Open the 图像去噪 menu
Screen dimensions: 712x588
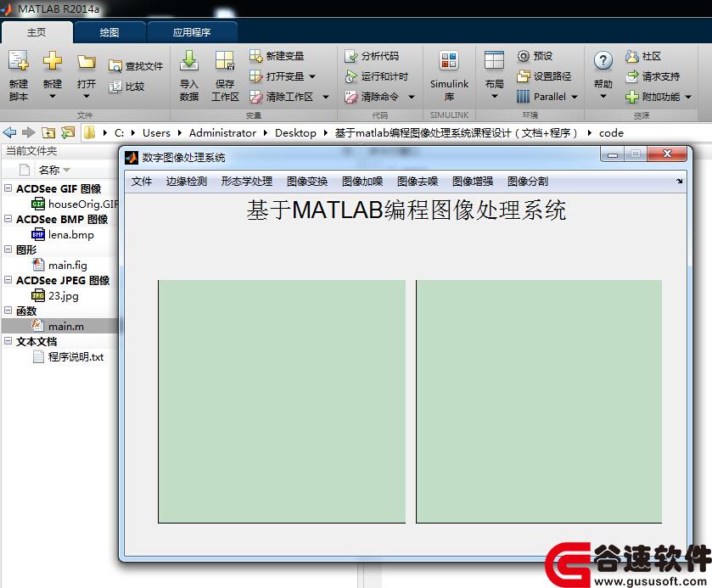pos(418,182)
